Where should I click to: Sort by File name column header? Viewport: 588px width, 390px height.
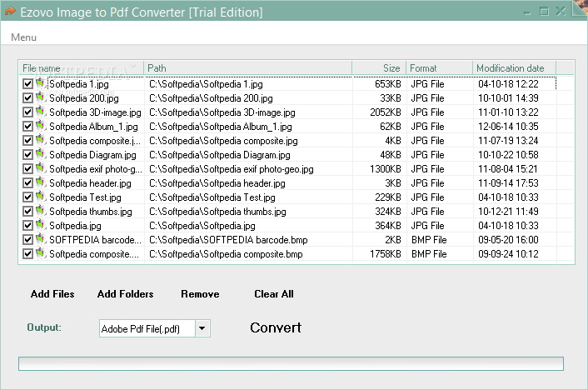82,68
